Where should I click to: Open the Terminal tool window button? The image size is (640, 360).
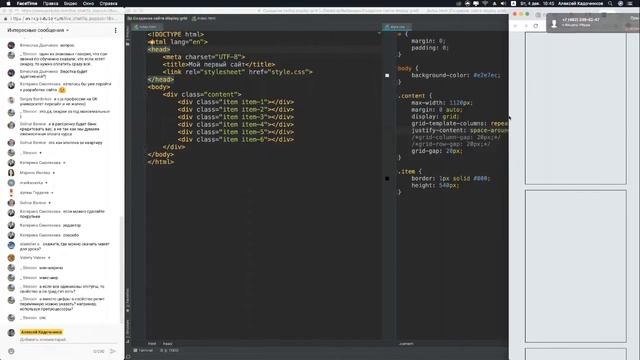[143, 350]
